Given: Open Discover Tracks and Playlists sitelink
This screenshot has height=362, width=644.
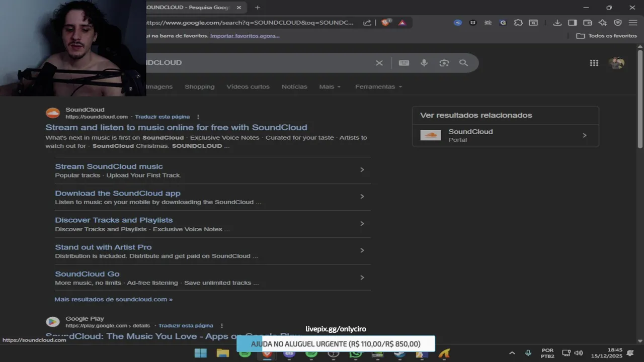Looking at the screenshot, I should pos(114,220).
